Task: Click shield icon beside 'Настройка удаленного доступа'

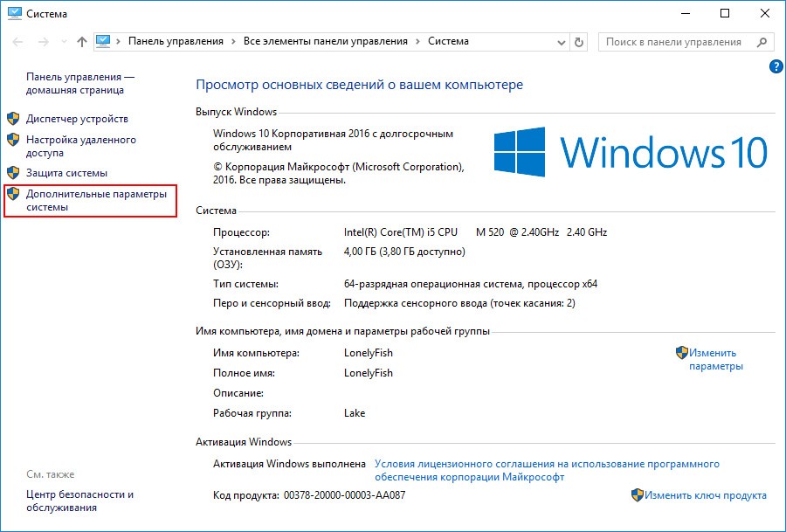Action: [x=13, y=140]
